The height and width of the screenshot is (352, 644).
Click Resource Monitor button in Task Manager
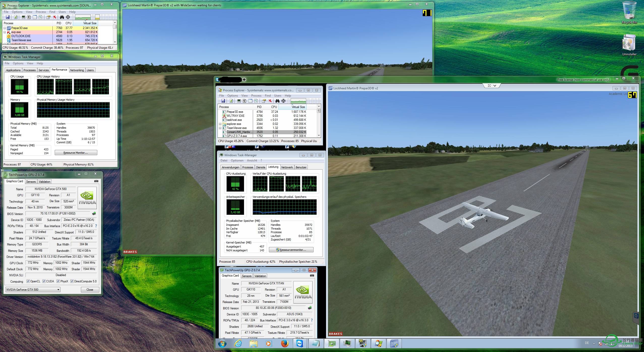click(x=76, y=153)
